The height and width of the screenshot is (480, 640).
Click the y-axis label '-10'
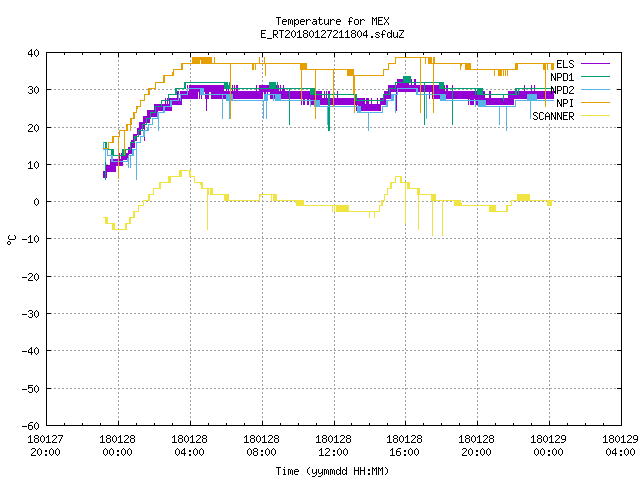click(31, 239)
